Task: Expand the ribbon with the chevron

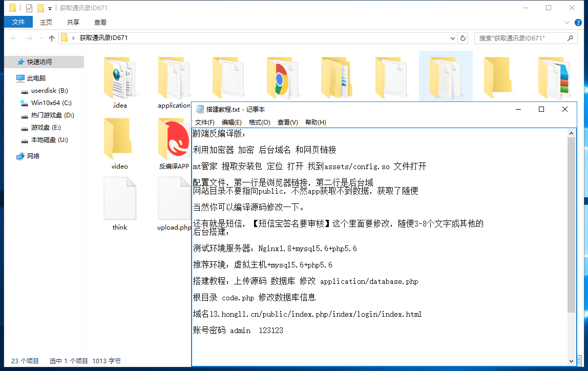Action: click(566, 23)
